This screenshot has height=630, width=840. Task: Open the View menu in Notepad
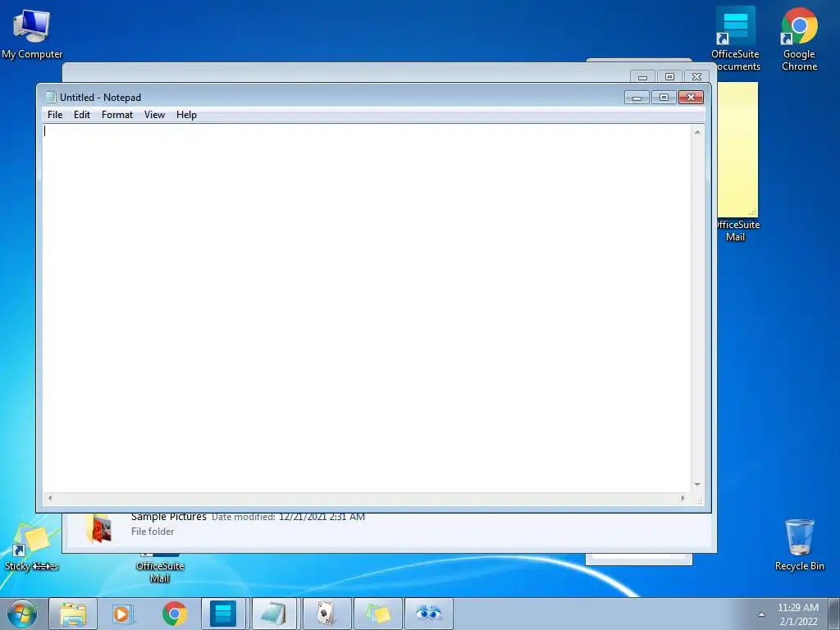tap(154, 115)
